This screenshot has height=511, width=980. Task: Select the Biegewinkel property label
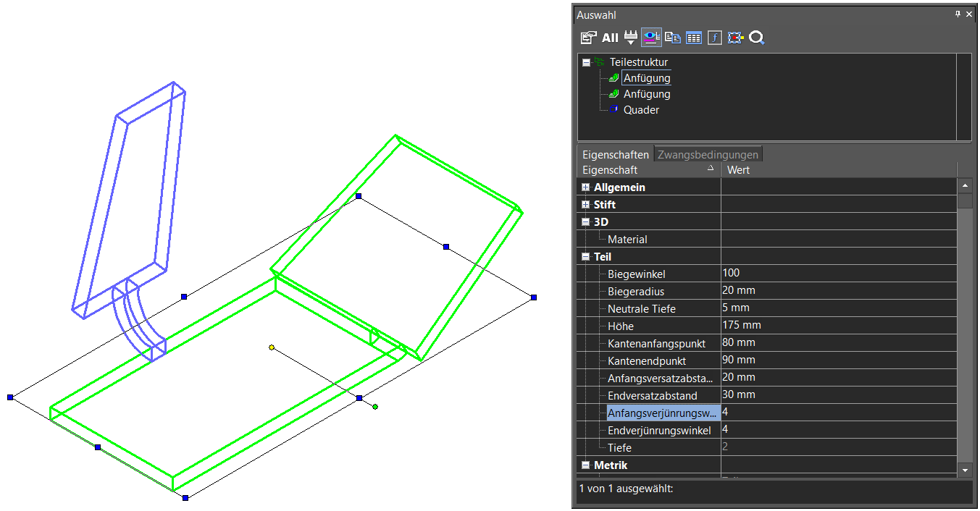coord(636,274)
